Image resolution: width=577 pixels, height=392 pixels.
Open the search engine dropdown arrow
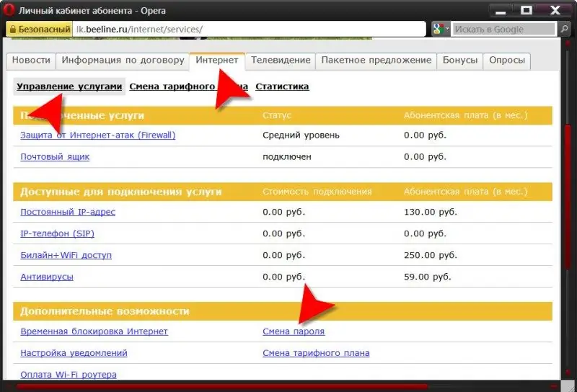[x=448, y=29]
